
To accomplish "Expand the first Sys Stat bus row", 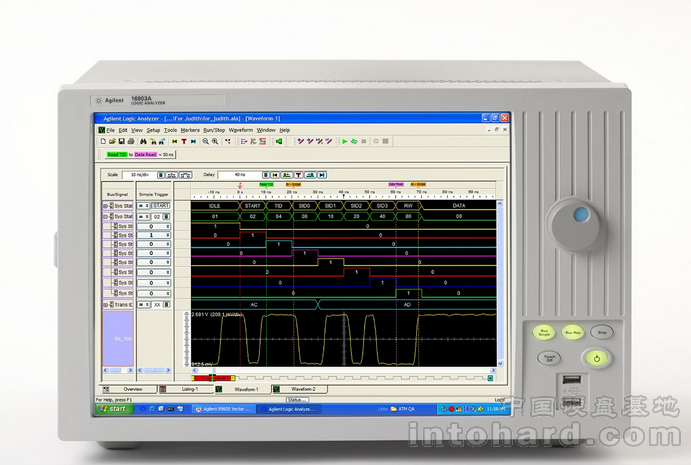I will pyautogui.click(x=105, y=204).
